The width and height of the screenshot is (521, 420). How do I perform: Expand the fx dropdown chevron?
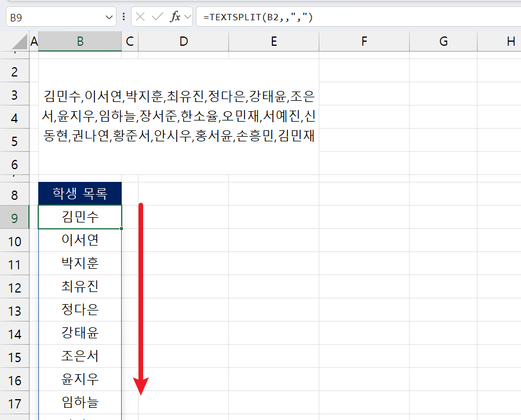coord(188,17)
